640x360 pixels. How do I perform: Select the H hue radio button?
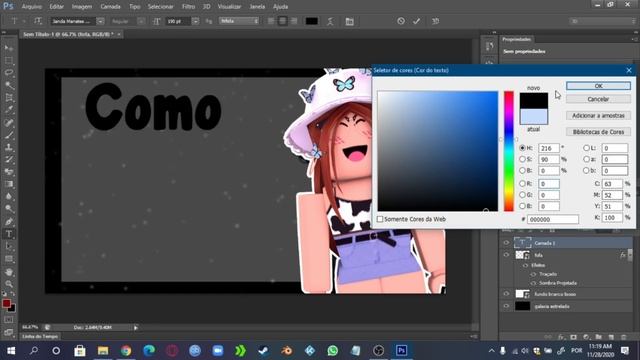522,148
